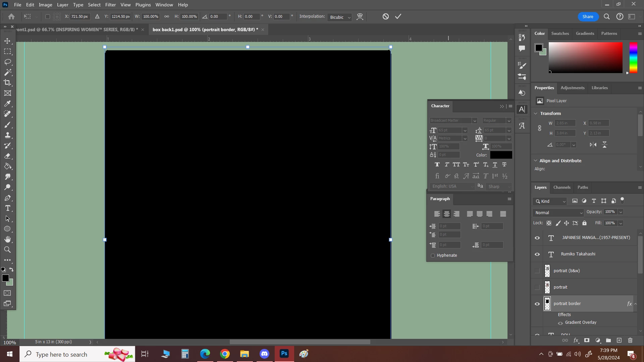The width and height of the screenshot is (644, 362).
Task: Open the Normal blend mode dropdown
Action: [x=558, y=213]
